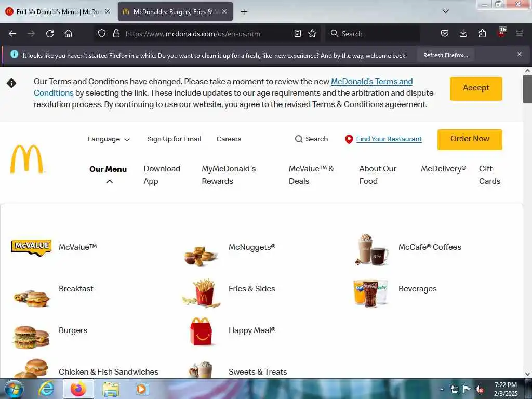The image size is (532, 399).
Task: Dismiss the Firefox refresh notification bar
Action: 520,54
